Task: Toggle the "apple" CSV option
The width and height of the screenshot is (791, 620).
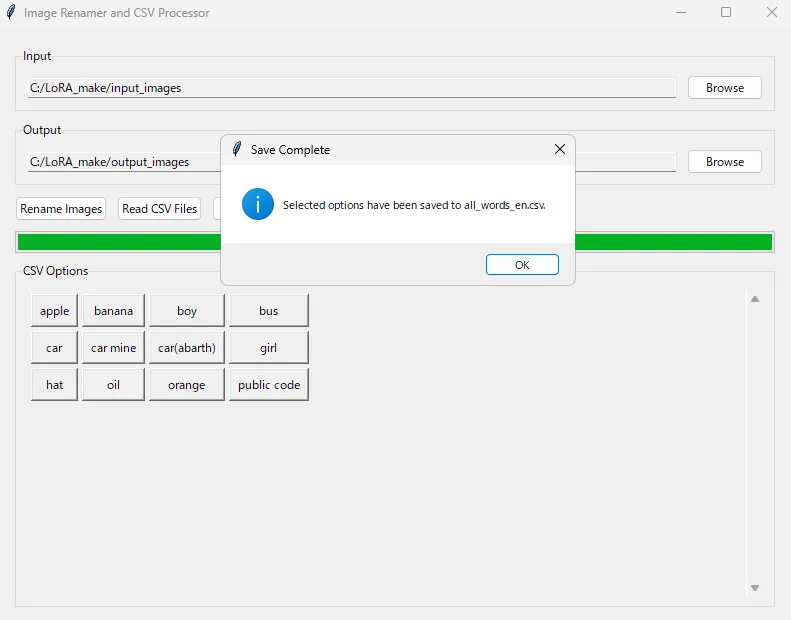Action: 54,311
